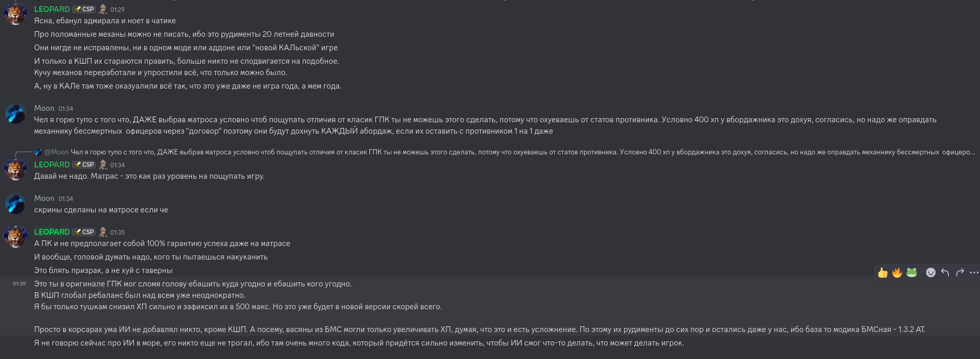This screenshot has width=980, height=359.
Task: Click the @Moon mention in reply preview
Action: pos(56,152)
